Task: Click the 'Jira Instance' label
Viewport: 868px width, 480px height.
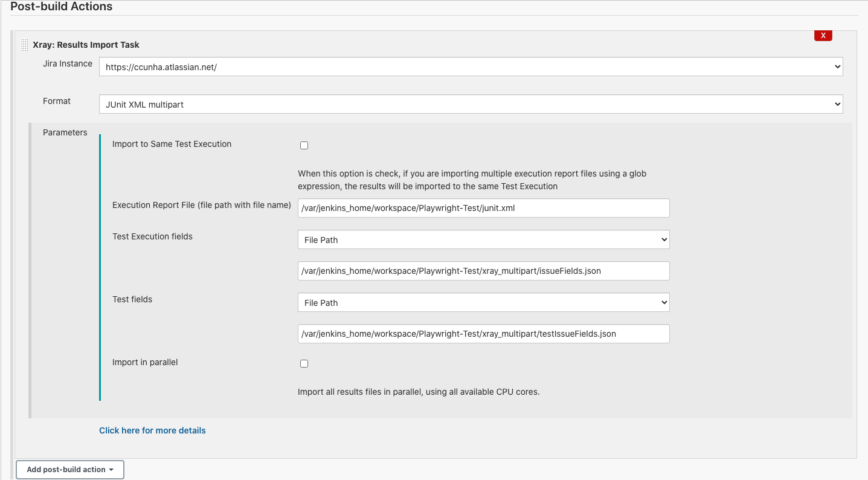Action: 68,63
